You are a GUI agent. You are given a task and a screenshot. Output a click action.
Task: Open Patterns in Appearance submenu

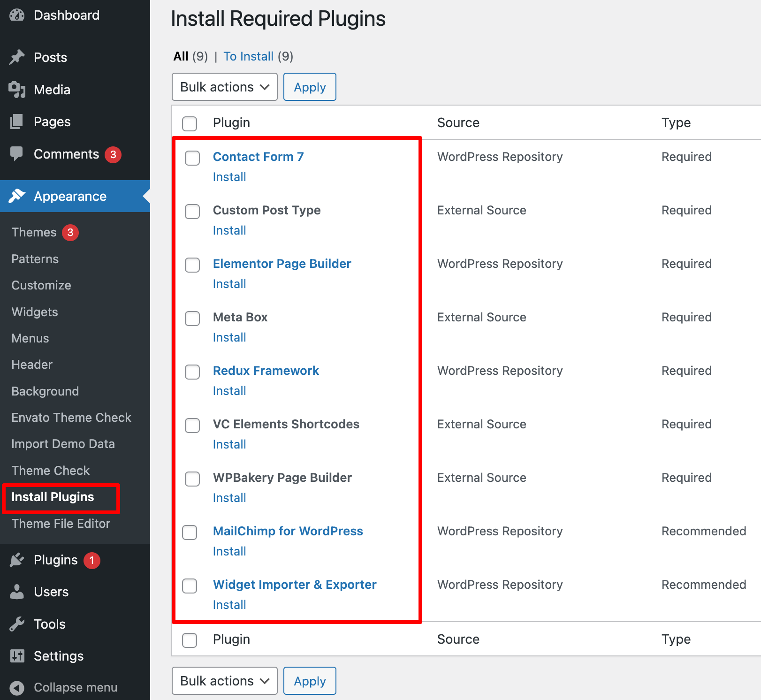(x=35, y=259)
